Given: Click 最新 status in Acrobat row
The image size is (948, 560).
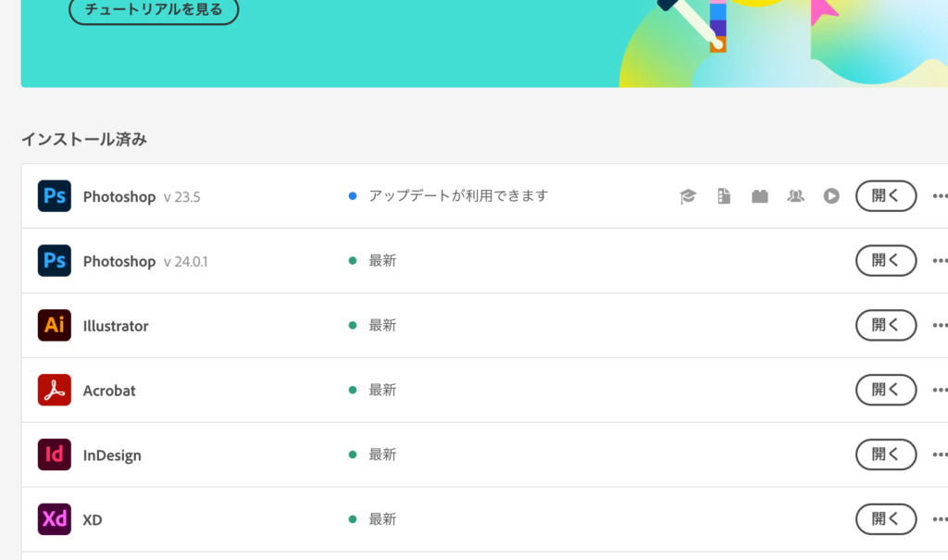Looking at the screenshot, I should click(x=382, y=390).
